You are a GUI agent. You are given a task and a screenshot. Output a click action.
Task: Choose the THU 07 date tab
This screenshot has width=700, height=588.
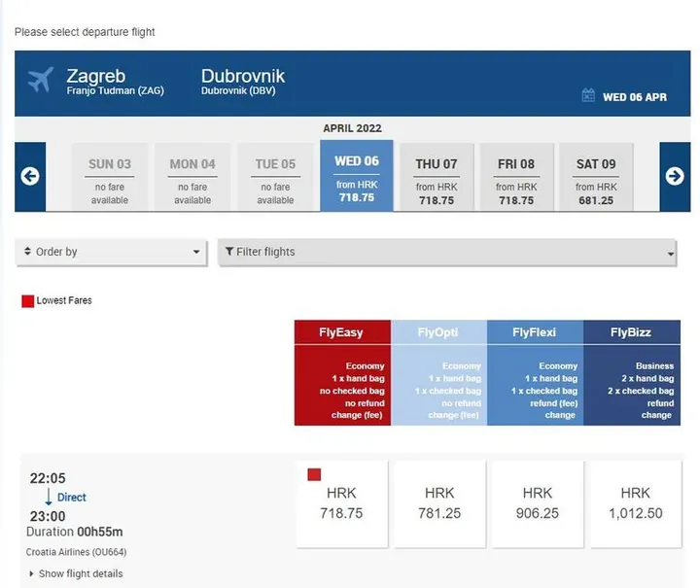(x=437, y=177)
